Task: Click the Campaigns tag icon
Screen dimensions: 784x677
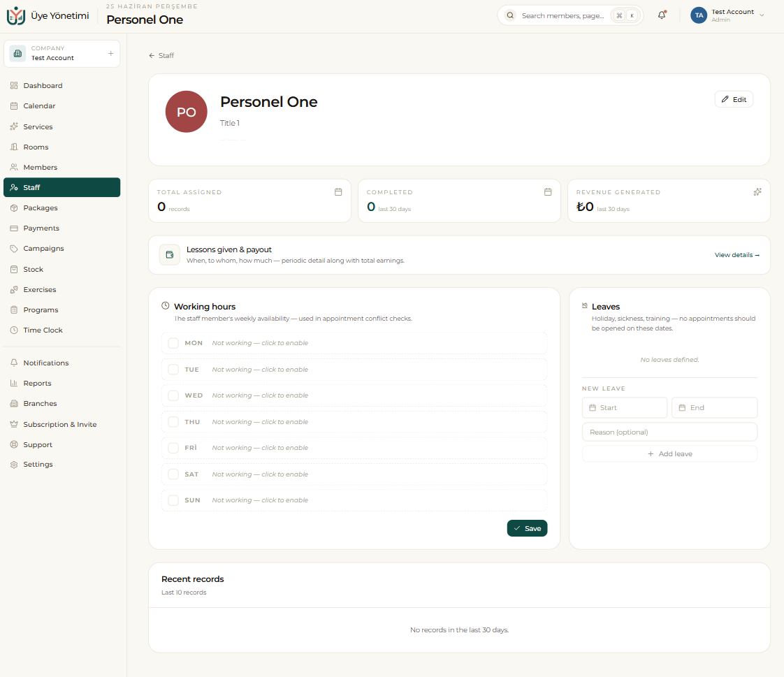Action: coord(14,249)
